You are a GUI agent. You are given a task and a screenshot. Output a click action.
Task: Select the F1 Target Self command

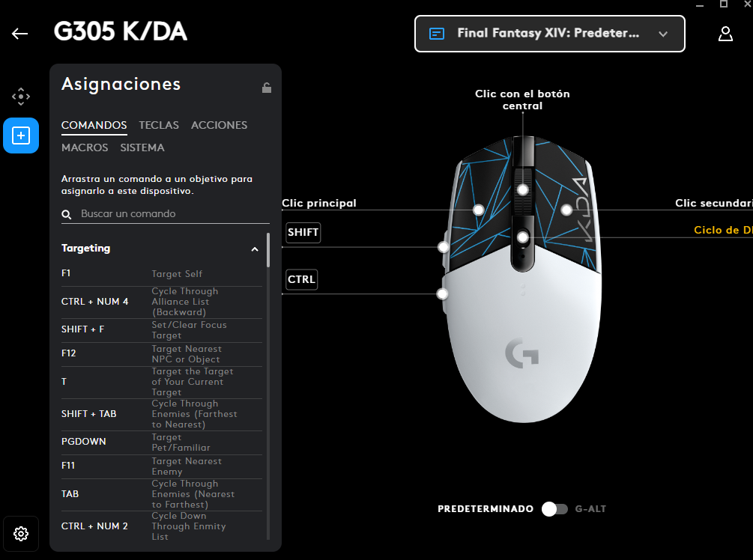coord(161,274)
